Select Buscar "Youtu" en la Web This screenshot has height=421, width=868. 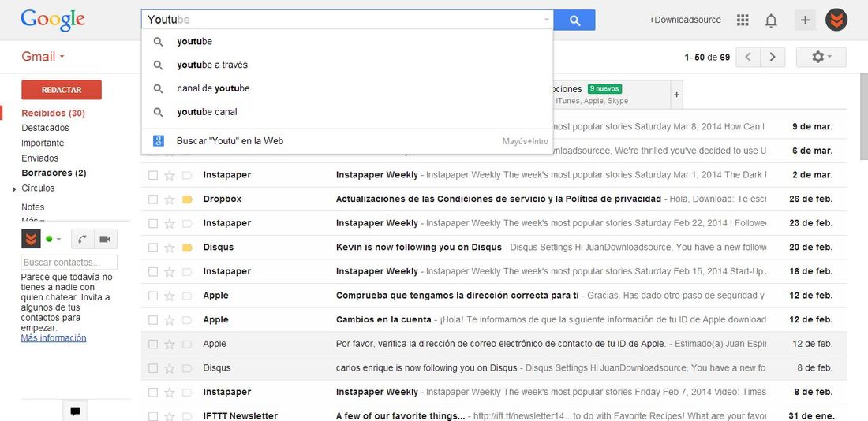[347, 141]
